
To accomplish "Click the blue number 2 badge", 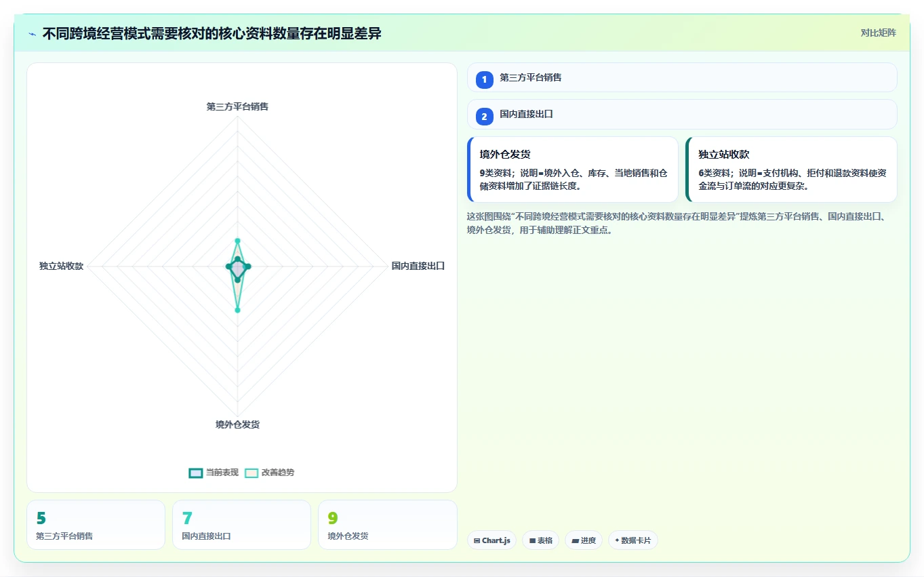I will 484,117.
